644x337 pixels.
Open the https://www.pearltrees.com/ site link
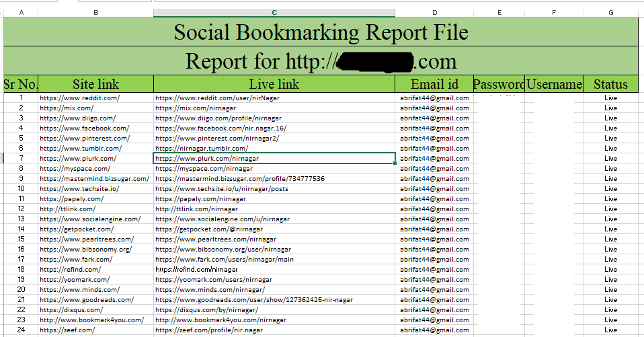[87, 239]
